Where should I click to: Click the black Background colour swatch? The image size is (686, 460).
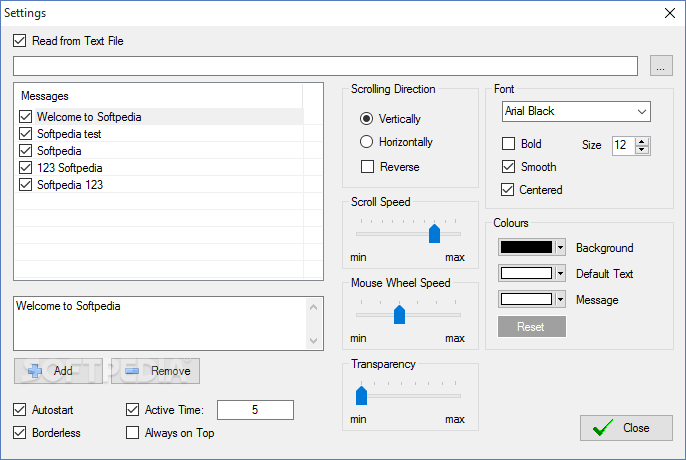pos(526,247)
